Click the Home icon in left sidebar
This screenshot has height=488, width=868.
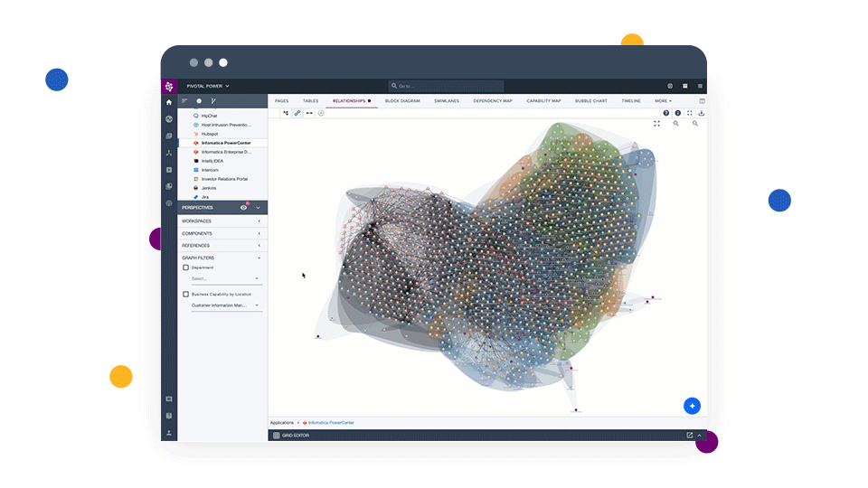coord(169,102)
